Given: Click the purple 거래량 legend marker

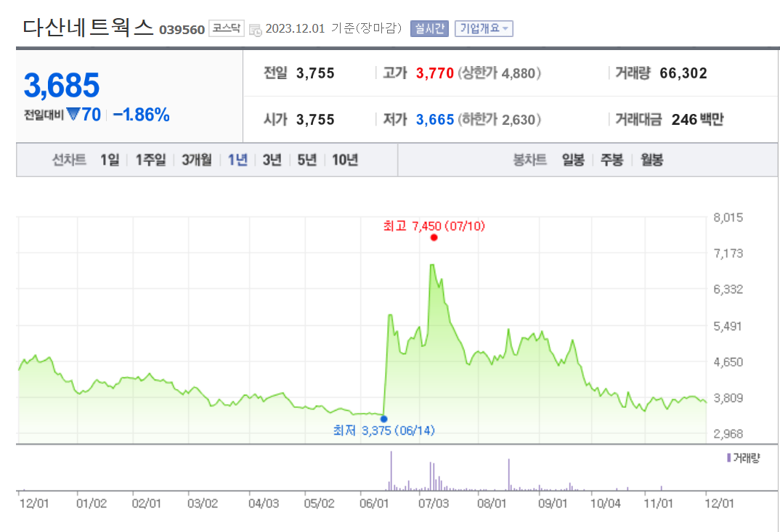Looking at the screenshot, I should [x=728, y=458].
